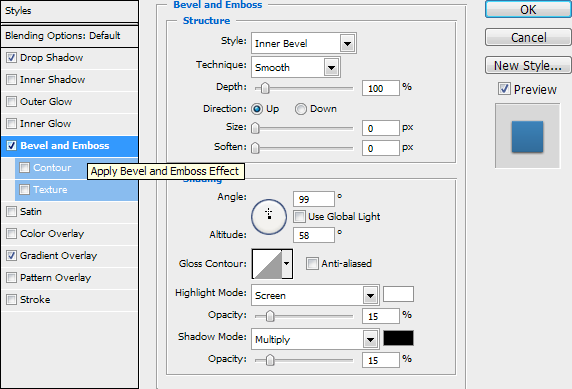Image resolution: width=572 pixels, height=389 pixels.
Task: Open the Stroke settings label
Action: pos(35,300)
